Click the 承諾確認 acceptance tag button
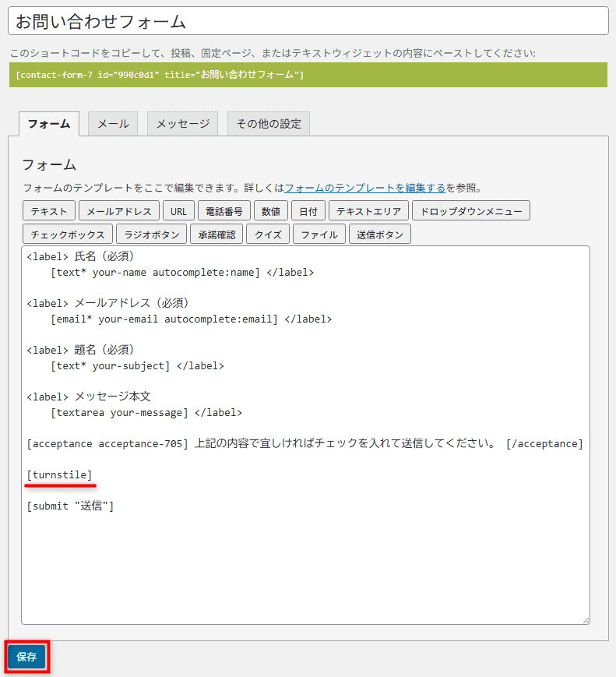This screenshot has height=677, width=616. tap(216, 234)
